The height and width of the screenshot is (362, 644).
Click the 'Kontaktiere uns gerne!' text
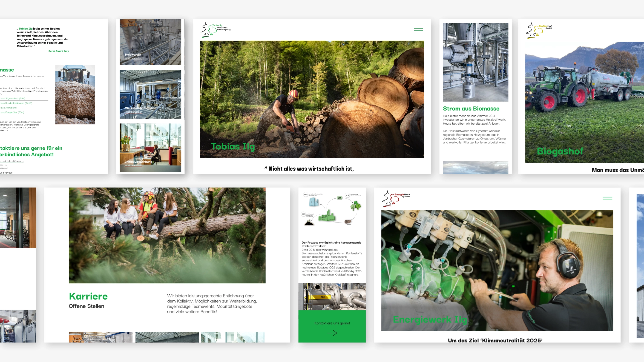click(x=332, y=323)
